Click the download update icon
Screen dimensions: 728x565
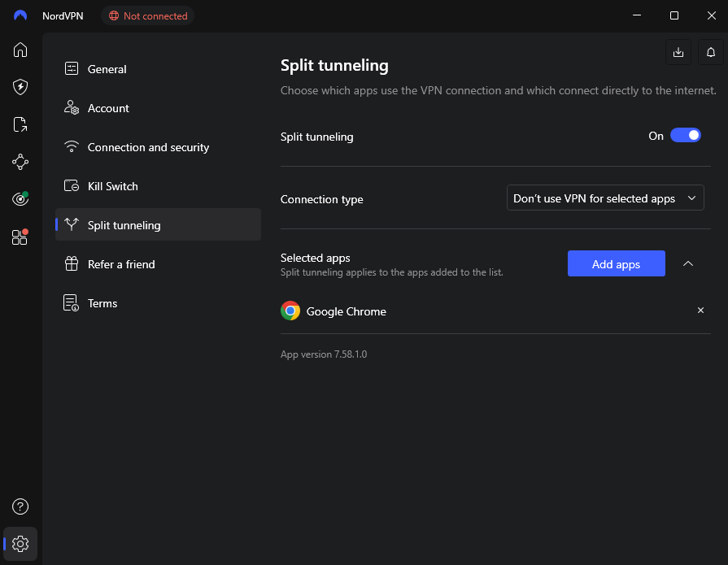(678, 52)
